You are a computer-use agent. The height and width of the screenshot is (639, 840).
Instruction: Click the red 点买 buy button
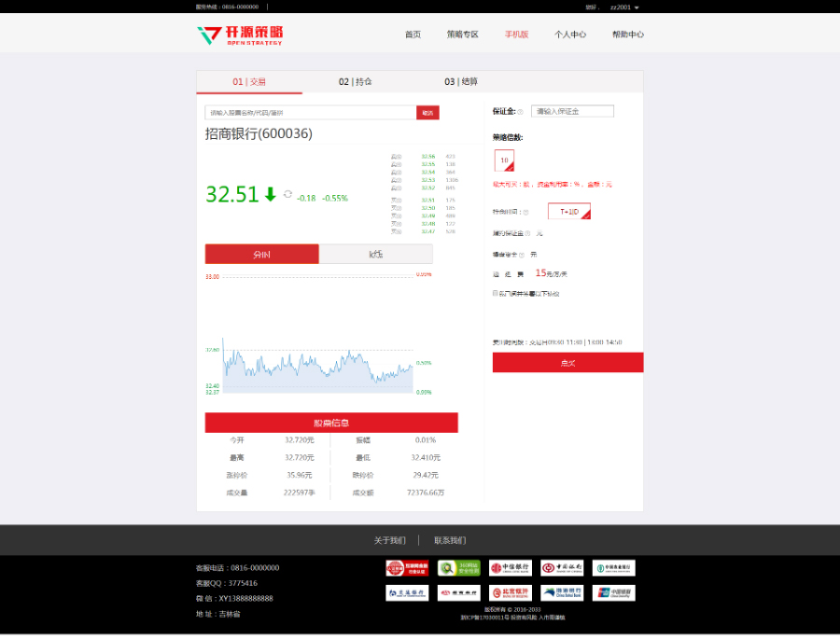[x=567, y=363]
